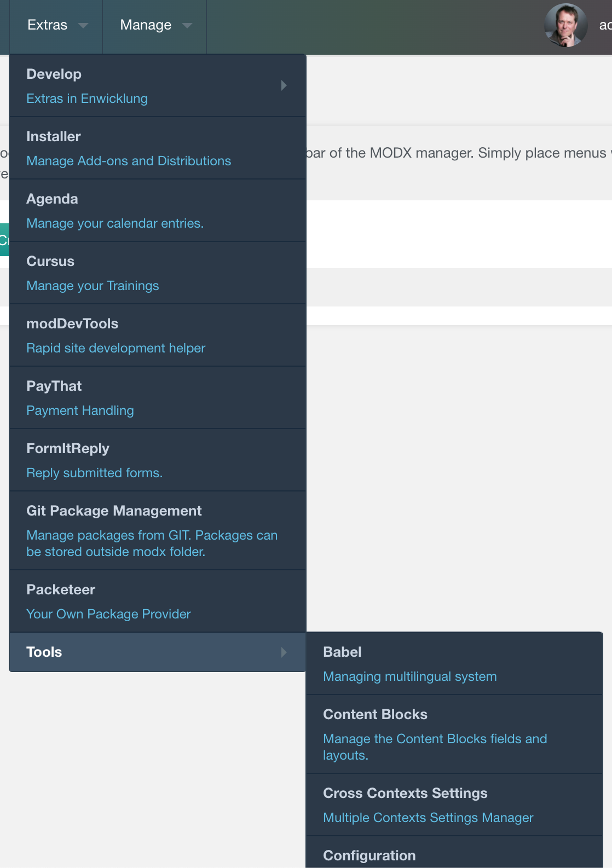Open the Manage dropdown arrow
612x868 pixels.
click(187, 25)
